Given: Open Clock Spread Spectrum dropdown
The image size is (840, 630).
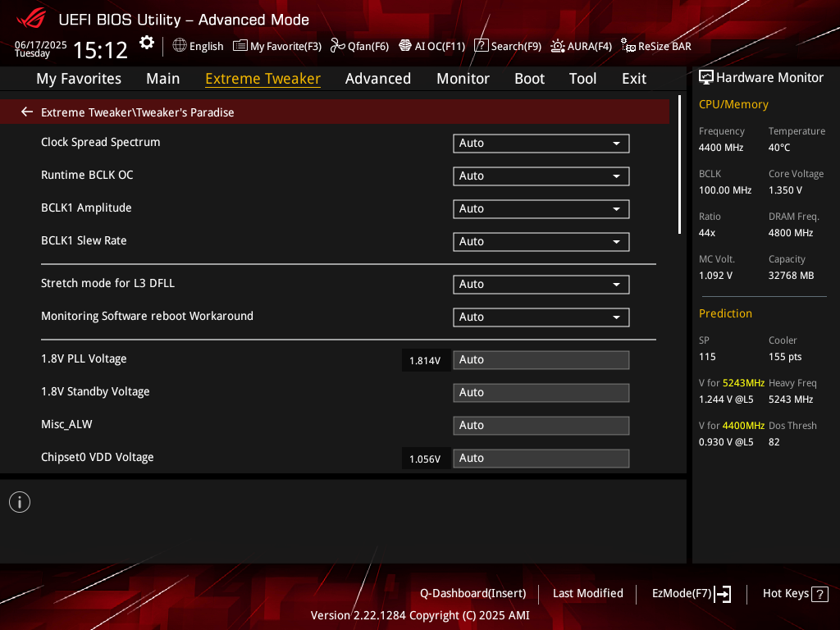Looking at the screenshot, I should point(541,143).
